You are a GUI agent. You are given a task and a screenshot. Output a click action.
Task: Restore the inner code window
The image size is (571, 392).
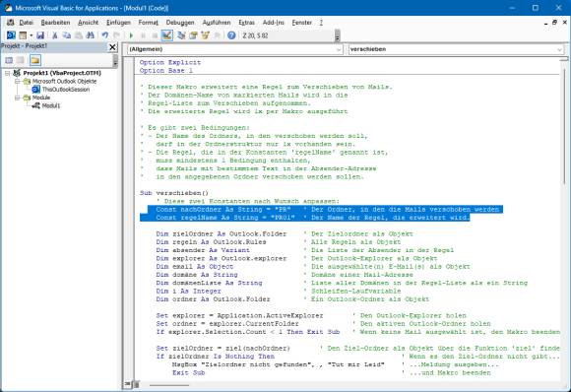pyautogui.click(x=554, y=23)
